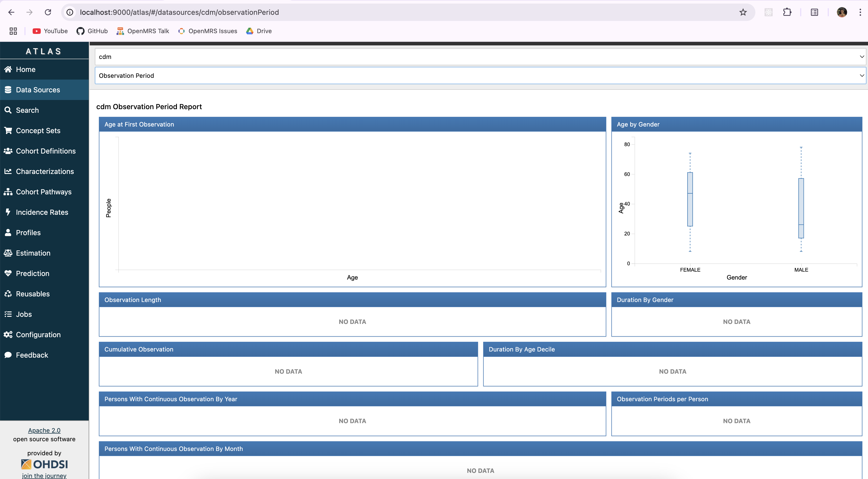
Task: Click Persons With Continuous Observation By Month header
Action: (480, 449)
